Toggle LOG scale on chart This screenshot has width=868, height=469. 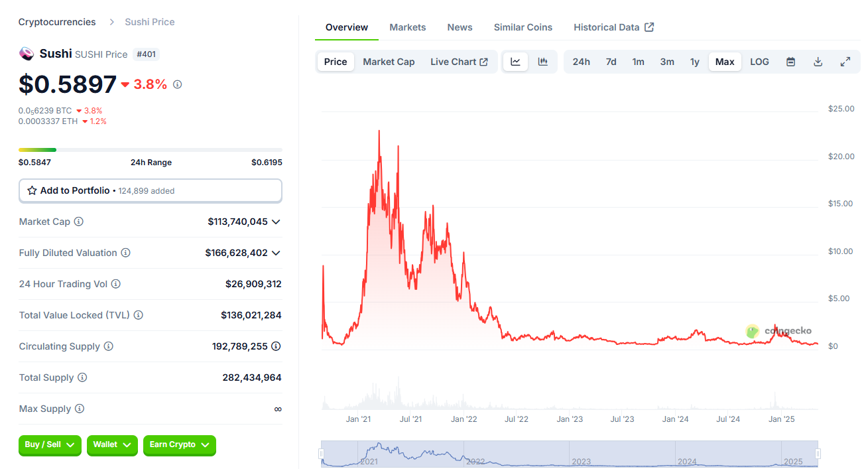point(759,62)
